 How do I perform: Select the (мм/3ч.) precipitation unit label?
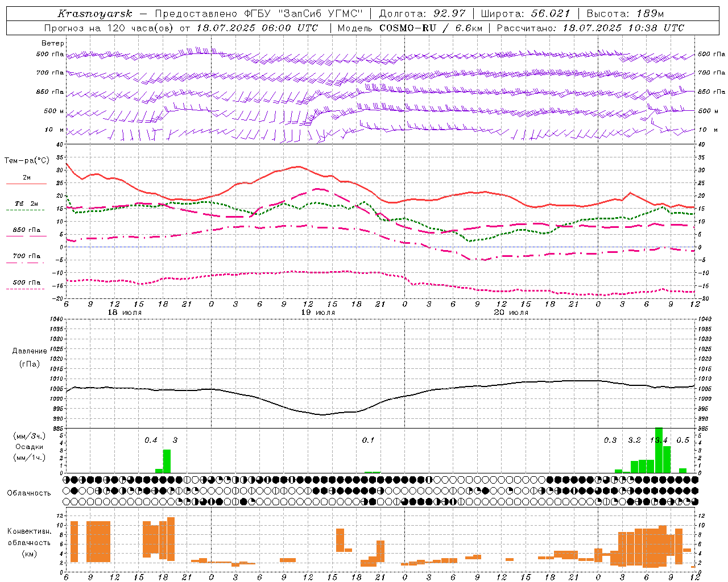[x=29, y=436]
